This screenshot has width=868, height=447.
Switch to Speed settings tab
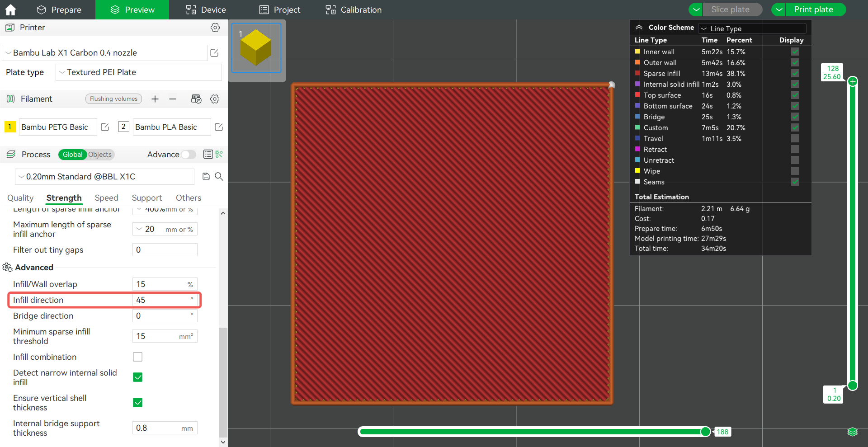coord(106,198)
